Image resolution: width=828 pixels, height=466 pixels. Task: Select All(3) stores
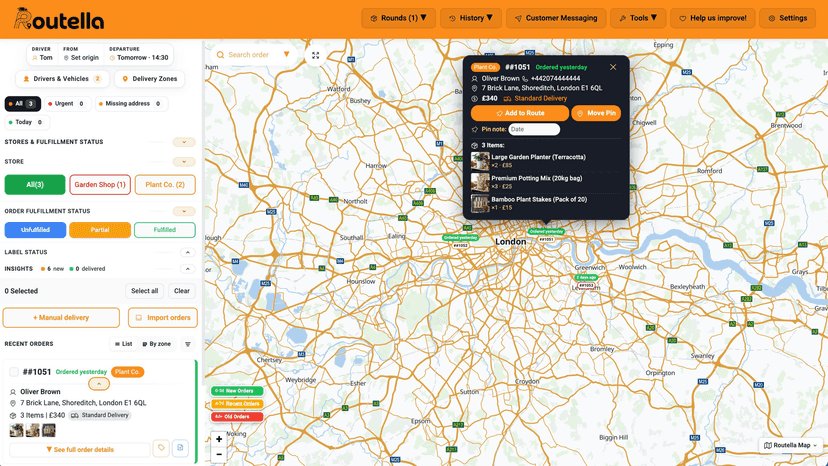coord(35,184)
